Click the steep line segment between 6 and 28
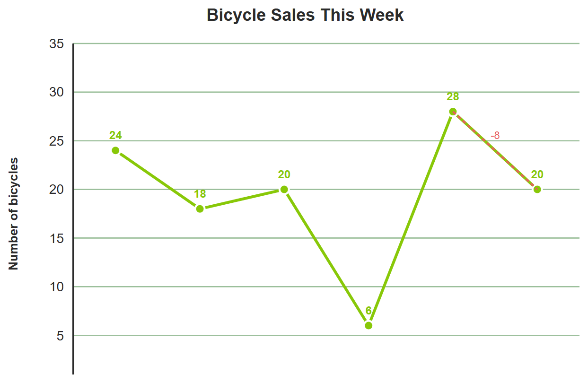The height and width of the screenshot is (383, 588). click(411, 218)
